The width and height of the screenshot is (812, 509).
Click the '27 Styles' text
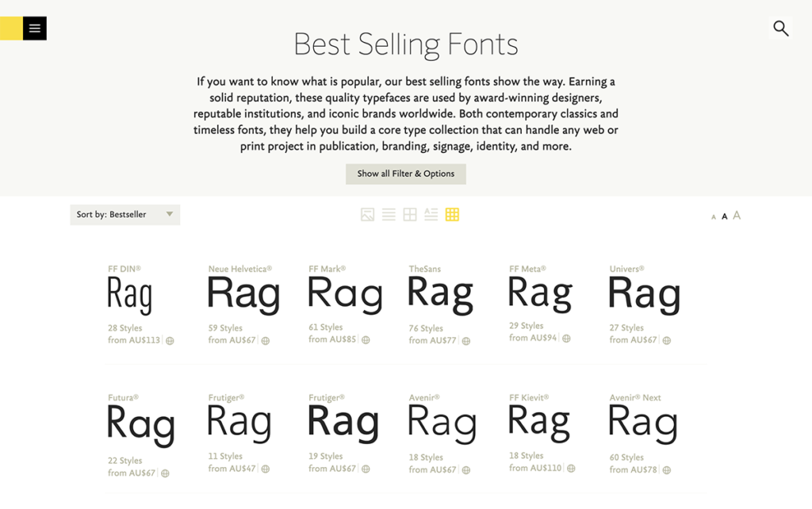pos(626,327)
